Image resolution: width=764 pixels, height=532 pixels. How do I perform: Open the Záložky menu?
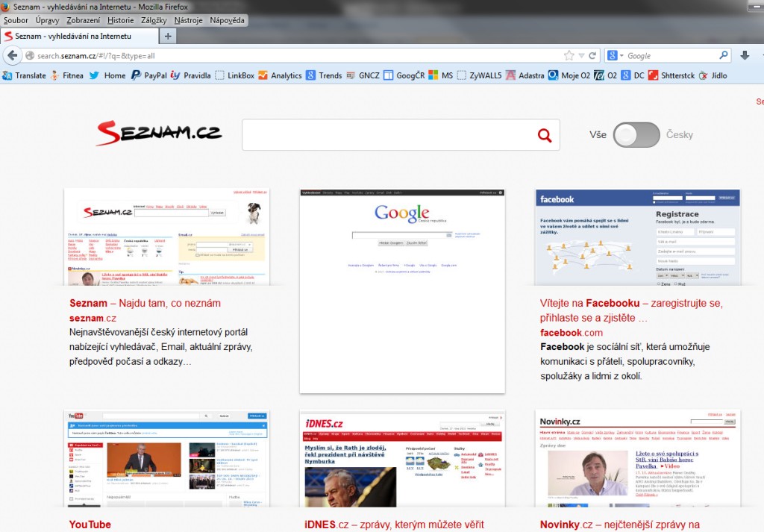pyautogui.click(x=154, y=20)
